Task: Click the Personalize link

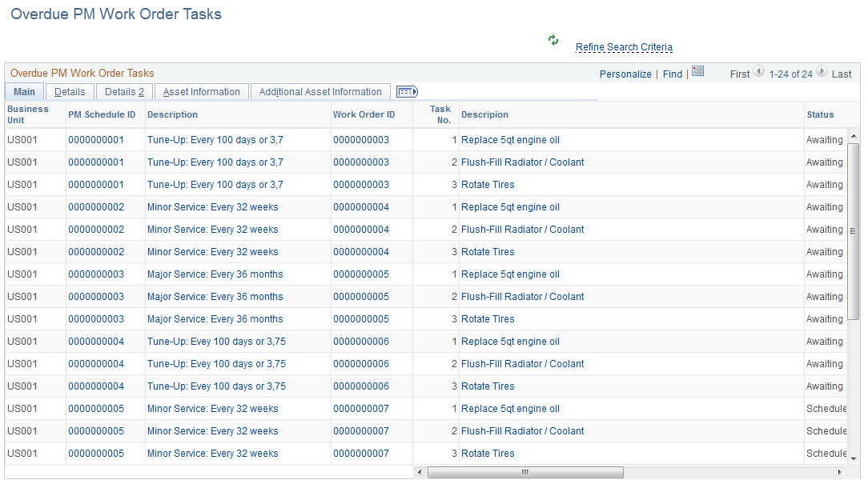Action: click(625, 73)
